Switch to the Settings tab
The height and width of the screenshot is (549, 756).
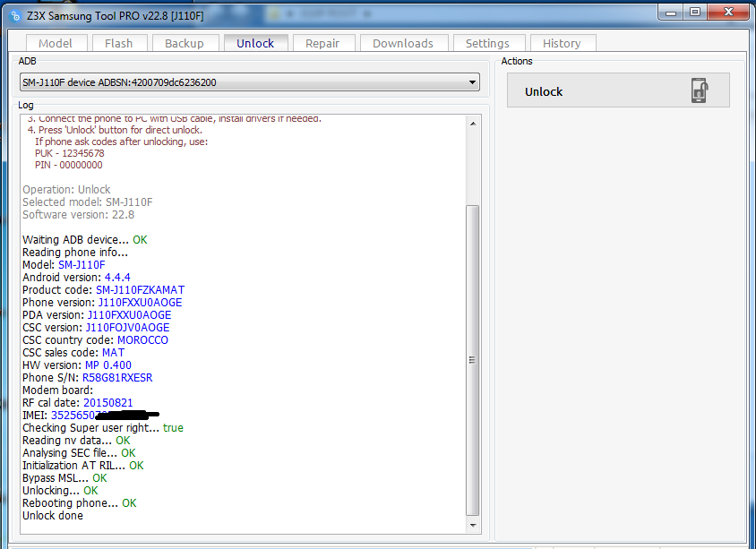487,43
